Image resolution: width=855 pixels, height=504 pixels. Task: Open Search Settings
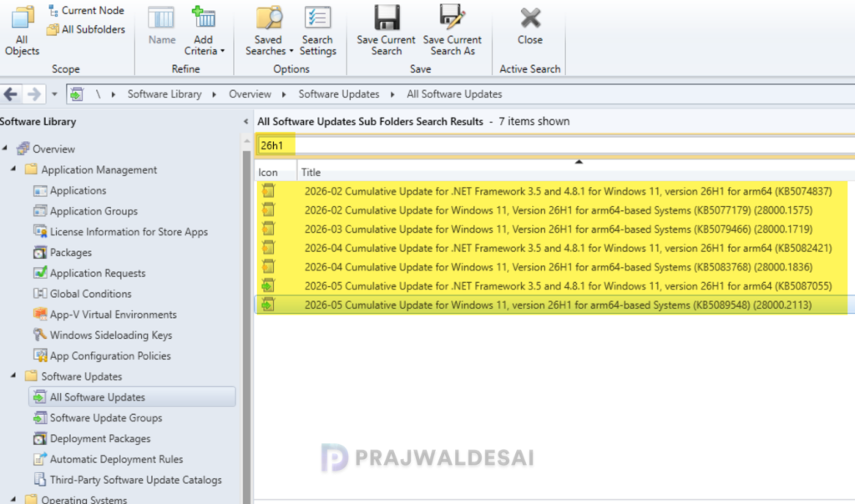coord(318,31)
